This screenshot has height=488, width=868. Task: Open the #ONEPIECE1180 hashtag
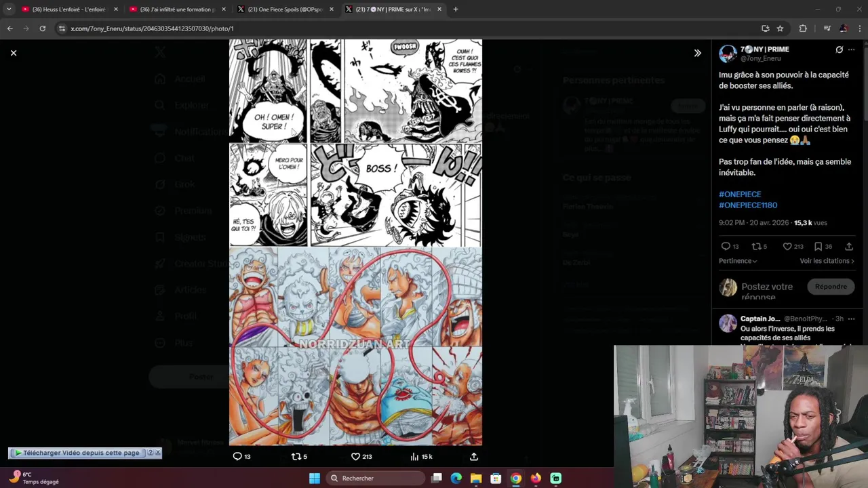coord(748,205)
